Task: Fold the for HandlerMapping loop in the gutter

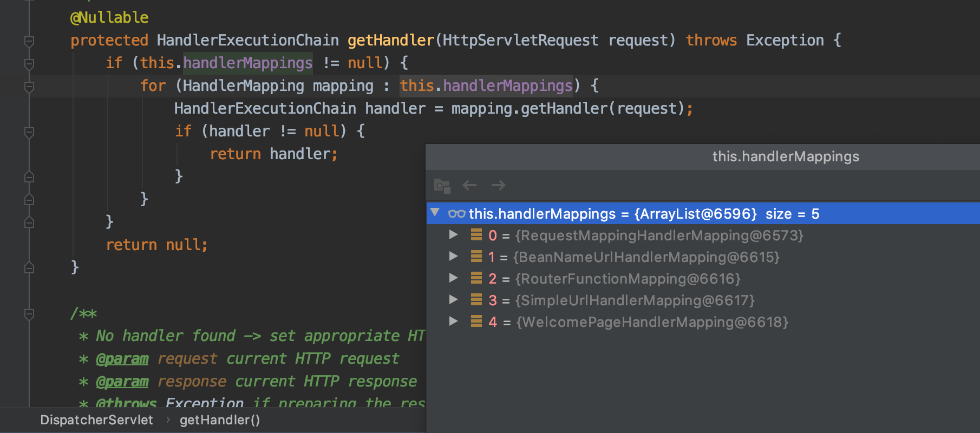Action: pyautogui.click(x=29, y=87)
